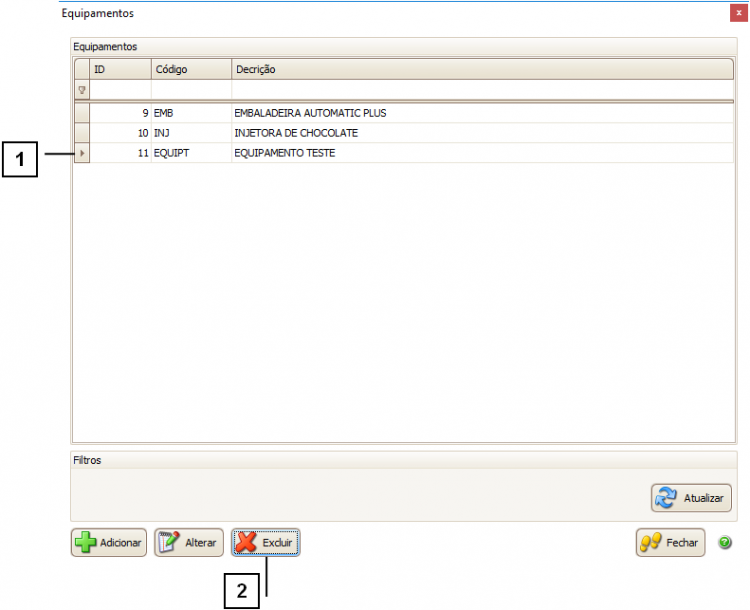
Task: Select the EMBALADEIRA AUTOMATIC PLUS row
Action: click(x=310, y=113)
